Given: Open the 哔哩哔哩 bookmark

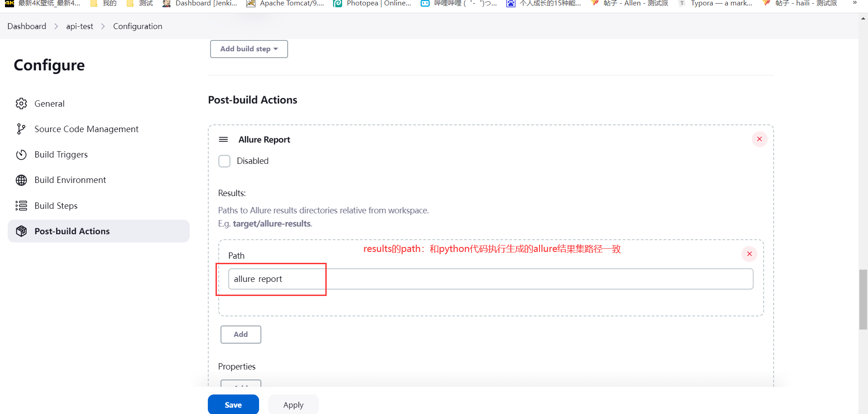Looking at the screenshot, I should coord(459,4).
